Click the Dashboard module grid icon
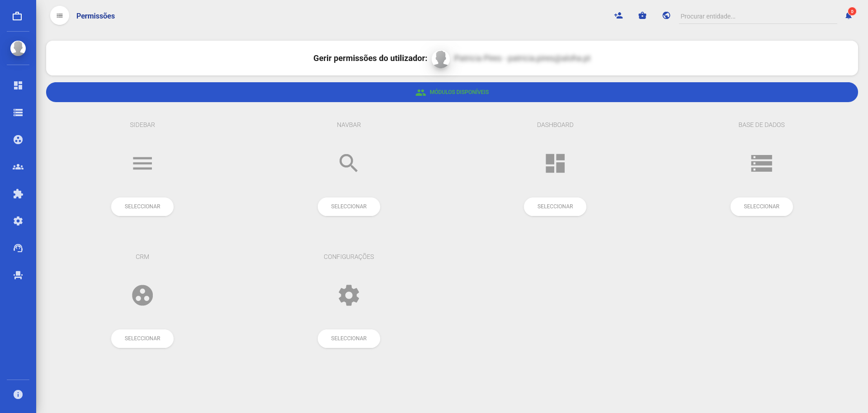Image resolution: width=868 pixels, height=413 pixels. click(x=555, y=163)
